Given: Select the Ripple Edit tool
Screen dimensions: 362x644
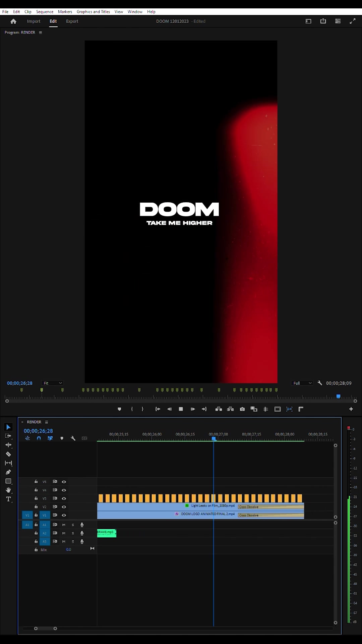Looking at the screenshot, I should [x=8, y=445].
